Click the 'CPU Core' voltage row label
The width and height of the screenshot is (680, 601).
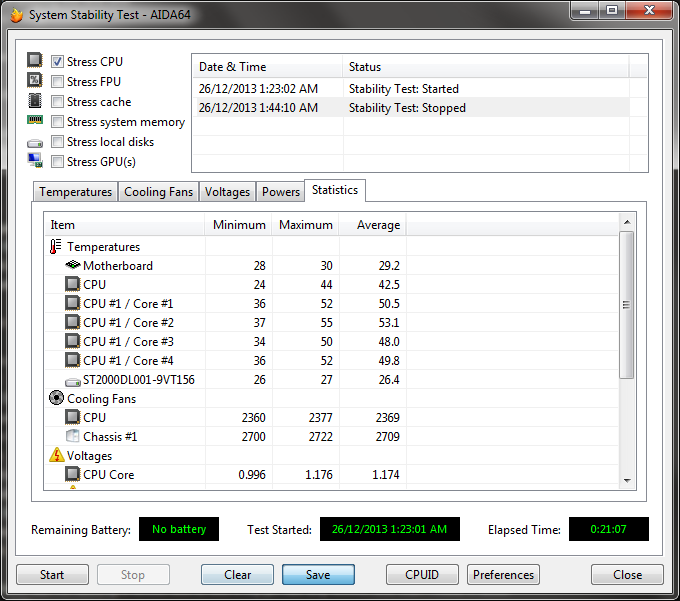click(109, 475)
